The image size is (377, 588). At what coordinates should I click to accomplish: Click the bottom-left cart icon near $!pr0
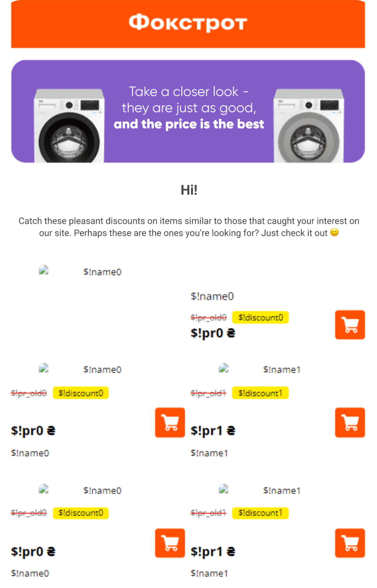click(170, 544)
